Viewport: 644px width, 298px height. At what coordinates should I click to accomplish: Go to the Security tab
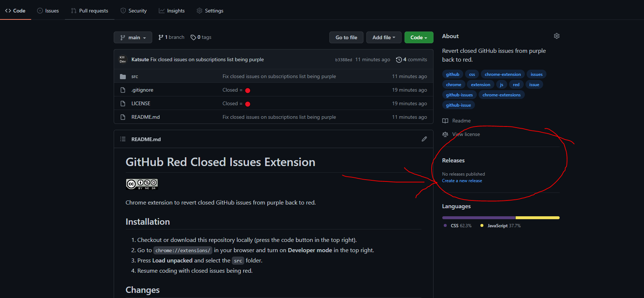coord(133,11)
